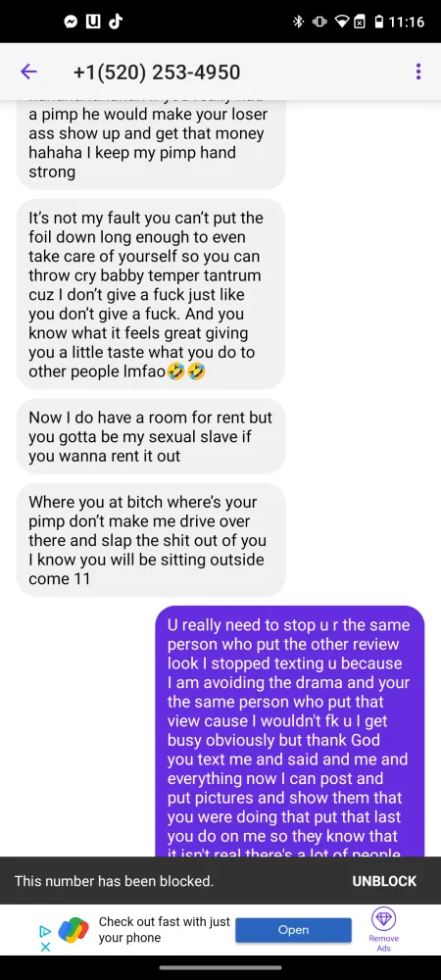Tap the ad info triangle icon
The width and height of the screenshot is (441, 980).
point(45,931)
